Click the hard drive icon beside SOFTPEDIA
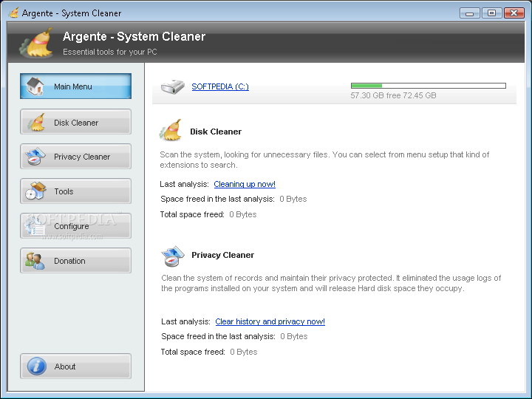Image resolution: width=532 pixels, height=399 pixels. click(x=173, y=87)
